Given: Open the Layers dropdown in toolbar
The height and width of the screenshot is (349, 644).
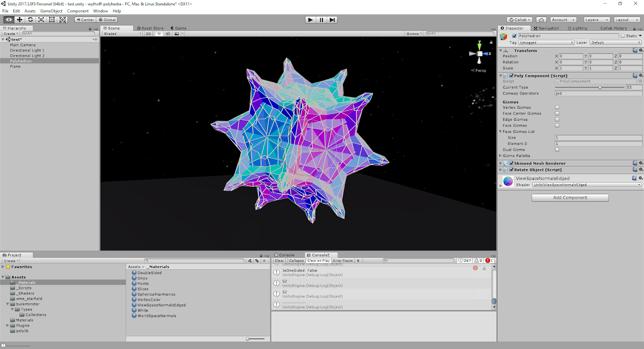Looking at the screenshot, I should tap(597, 20).
